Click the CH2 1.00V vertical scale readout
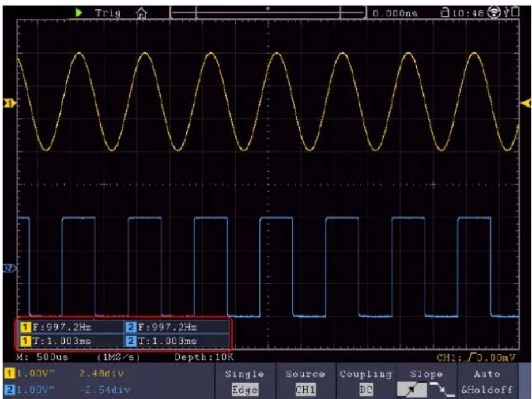 (36, 390)
